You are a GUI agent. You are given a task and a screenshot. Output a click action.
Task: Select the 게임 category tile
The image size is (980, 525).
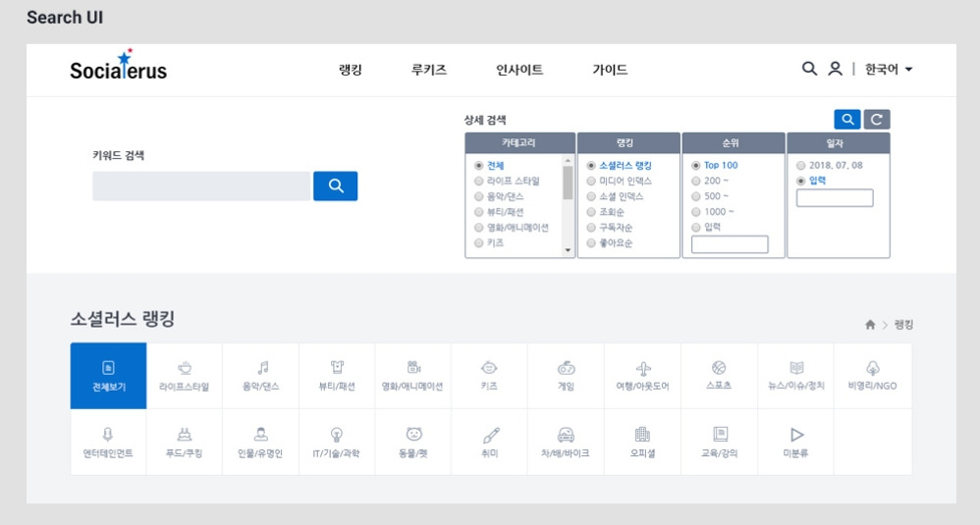[x=566, y=376]
